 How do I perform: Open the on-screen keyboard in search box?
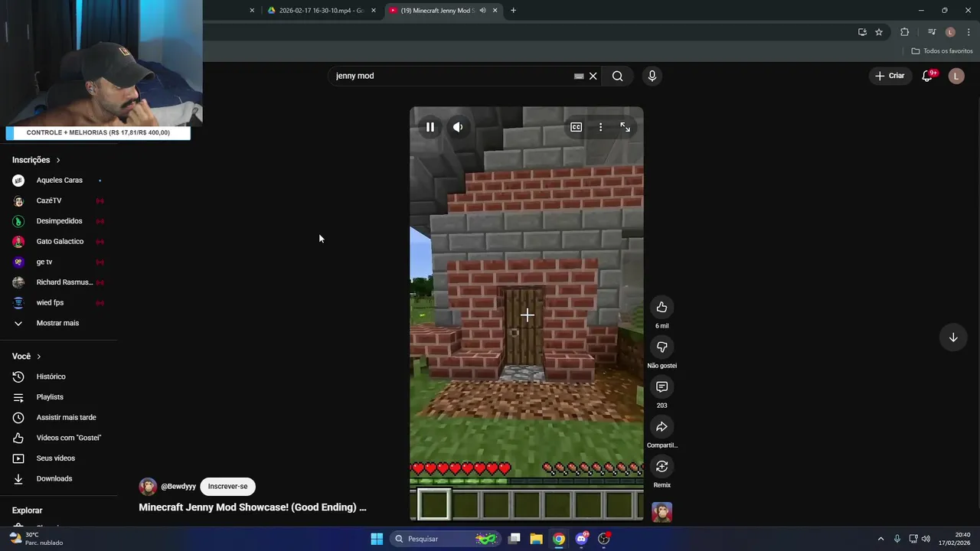[579, 76]
